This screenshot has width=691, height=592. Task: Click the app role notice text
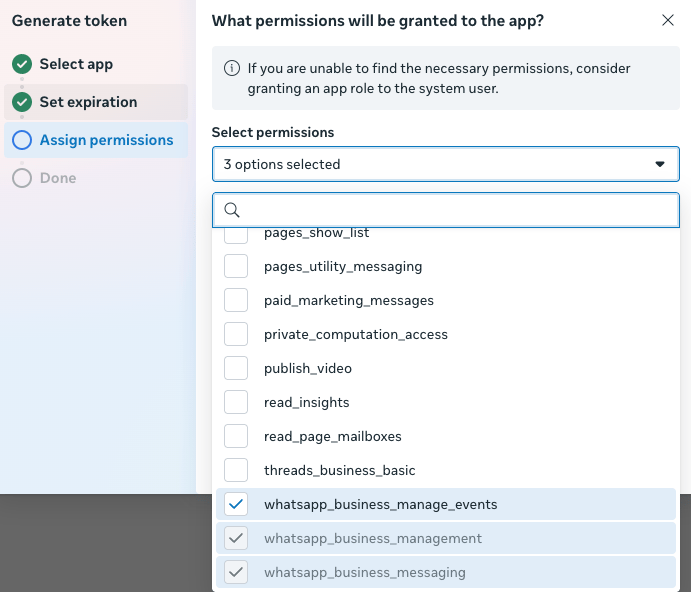pos(439,78)
